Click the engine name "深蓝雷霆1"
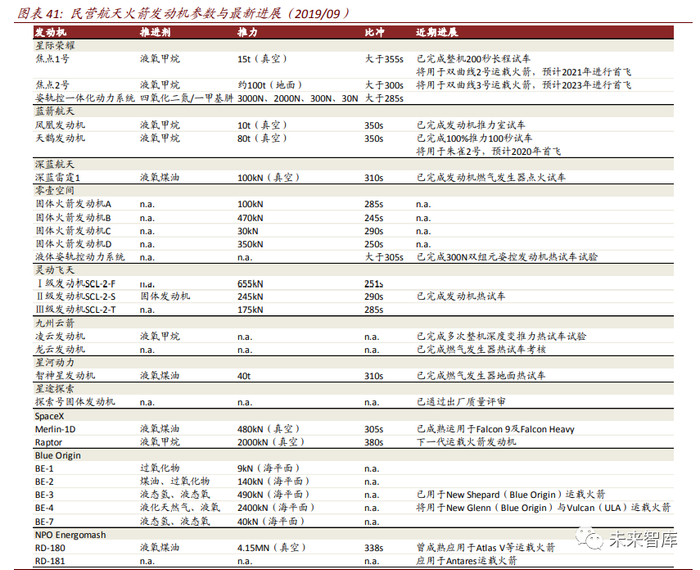700x570 pixels. (x=58, y=178)
